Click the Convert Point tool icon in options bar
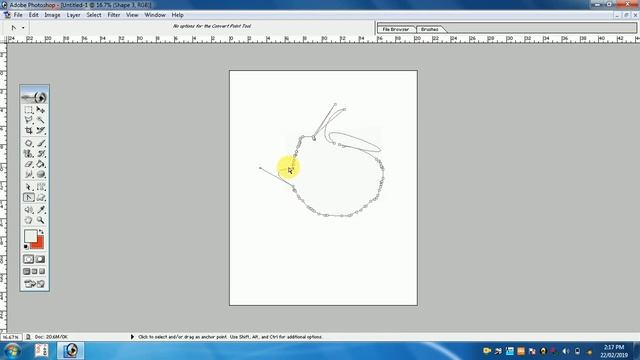Screen dimensions: 640x360 click(14, 28)
